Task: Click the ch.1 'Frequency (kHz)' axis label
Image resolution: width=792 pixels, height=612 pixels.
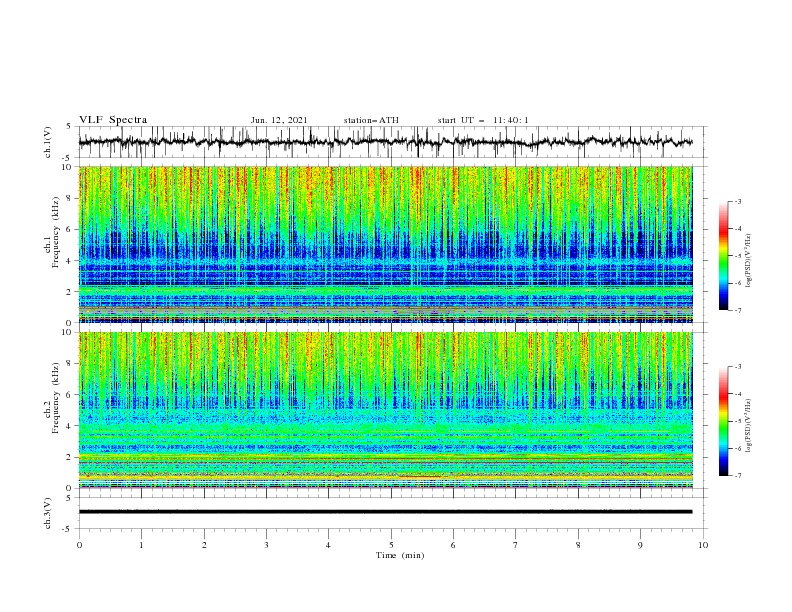Action: (x=54, y=233)
